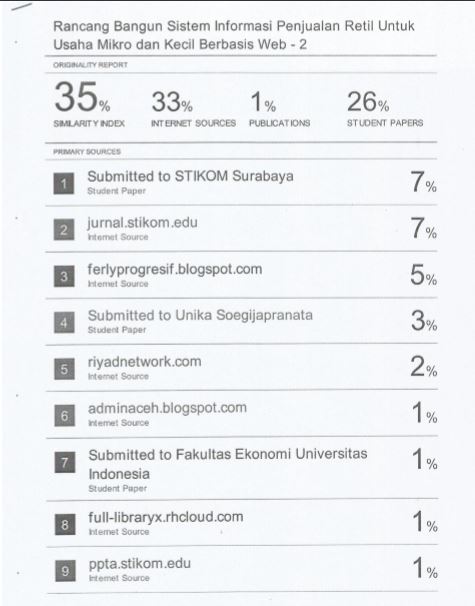475x606 pixels.
Task: Click source number 5 badge
Action: [65, 369]
